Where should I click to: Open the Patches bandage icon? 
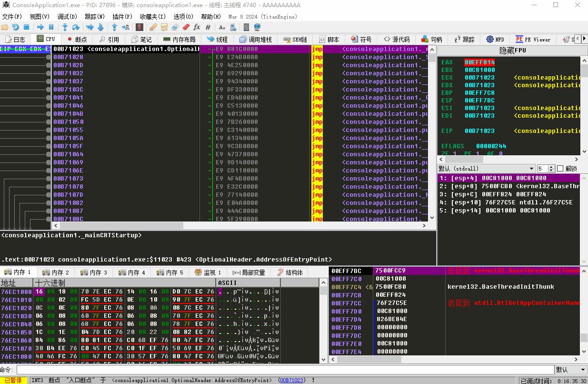tap(152, 27)
